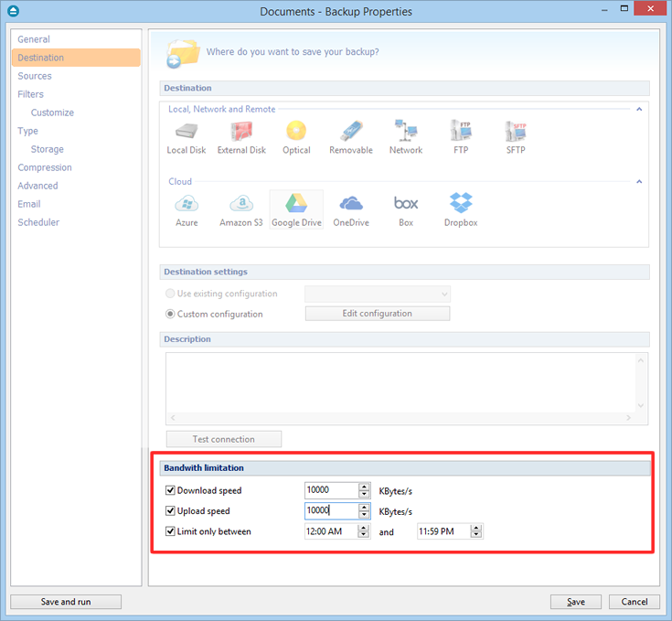Decrease the Download speed value
672x621 pixels.
(x=364, y=494)
